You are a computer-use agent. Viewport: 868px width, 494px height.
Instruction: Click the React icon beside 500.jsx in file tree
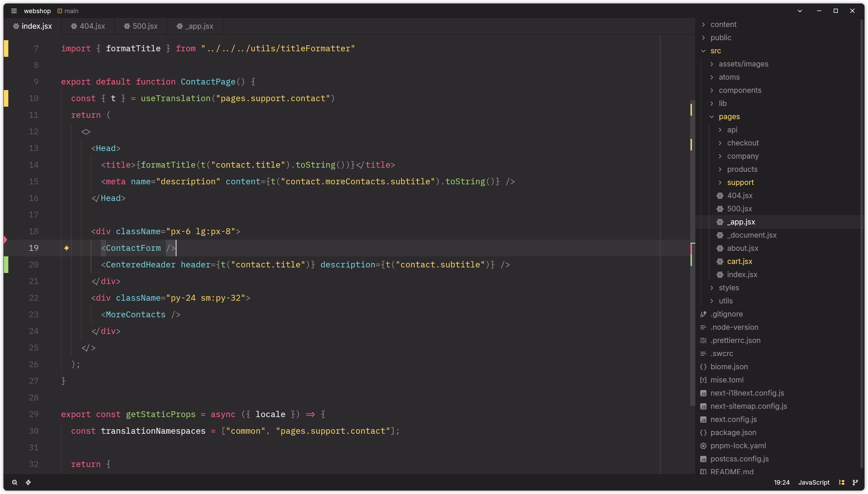pyautogui.click(x=720, y=209)
